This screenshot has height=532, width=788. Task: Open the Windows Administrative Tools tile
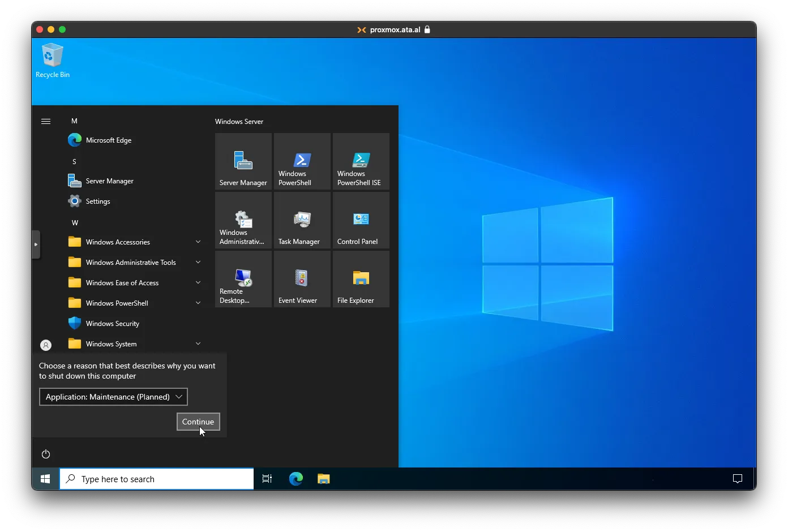click(244, 220)
